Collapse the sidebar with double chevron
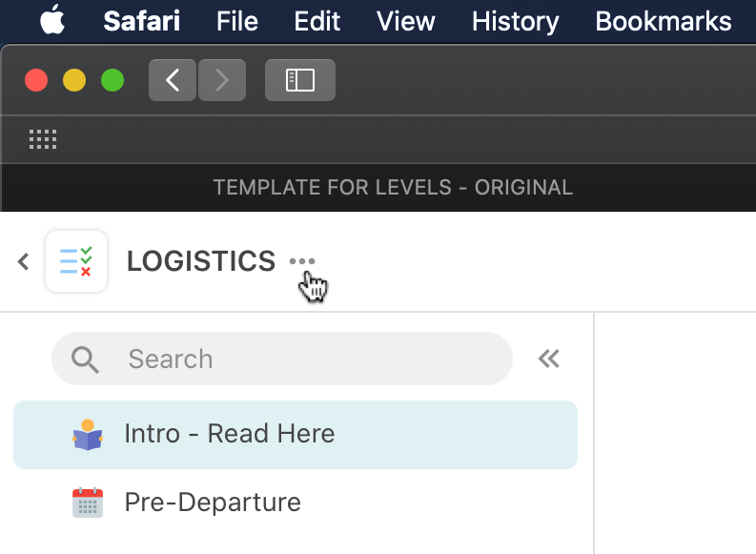 click(549, 359)
